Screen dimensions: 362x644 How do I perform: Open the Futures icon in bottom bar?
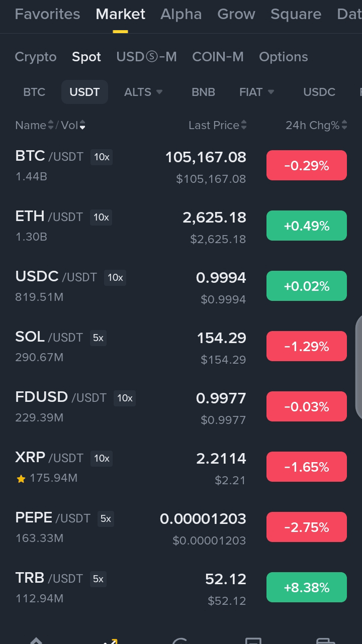click(x=253, y=640)
